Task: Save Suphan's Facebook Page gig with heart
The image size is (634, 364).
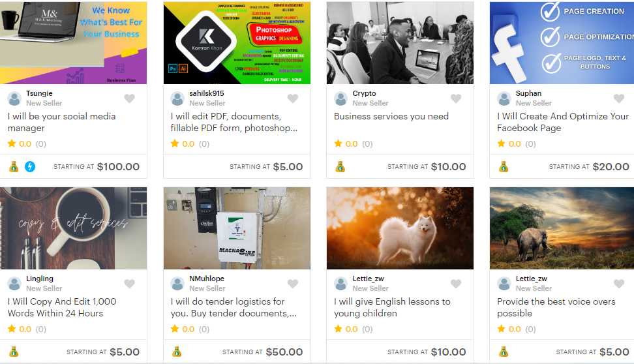Action: coord(619,99)
